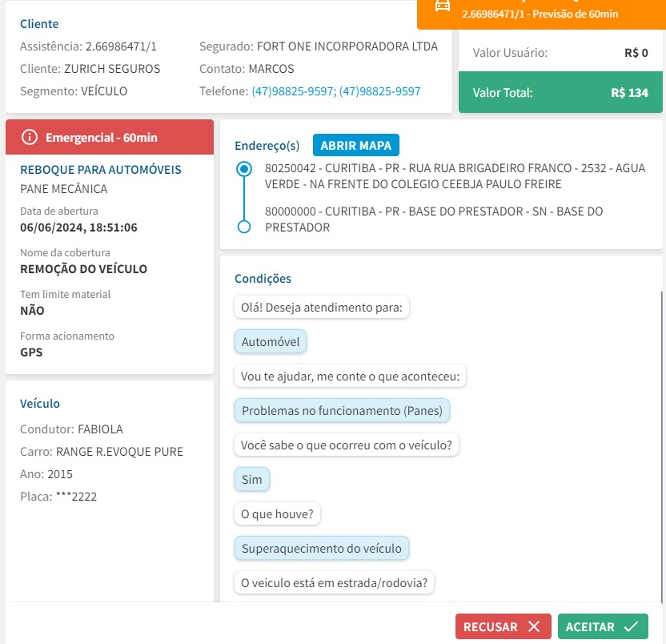Click the Sim answer bubble
666x644 pixels.
pyautogui.click(x=252, y=480)
